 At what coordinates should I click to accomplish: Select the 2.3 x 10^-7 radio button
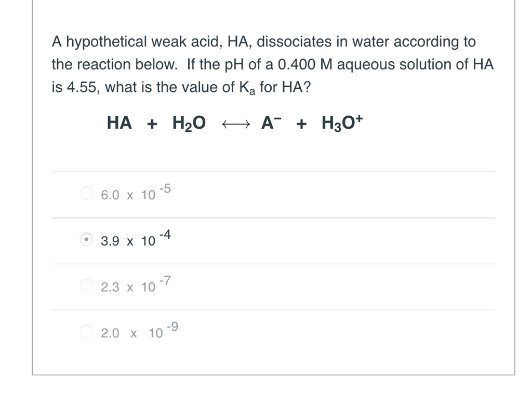pos(86,285)
